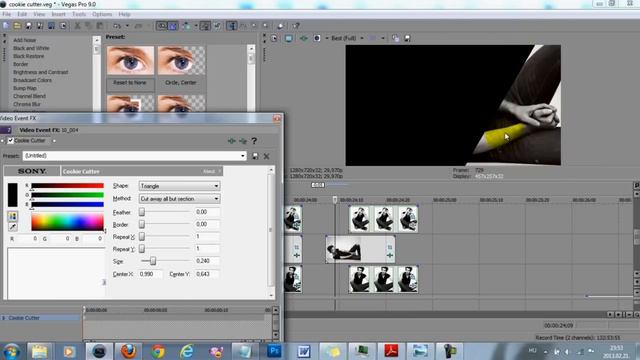The image size is (640, 360).
Task: Expand the Cookie Cutter keyframe row
Action: pos(4,318)
